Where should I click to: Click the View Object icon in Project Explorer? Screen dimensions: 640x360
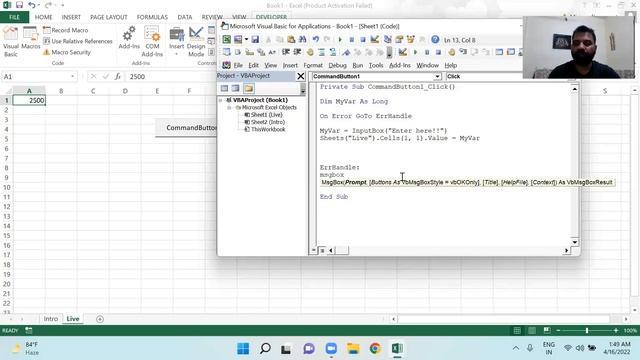tap(236, 88)
